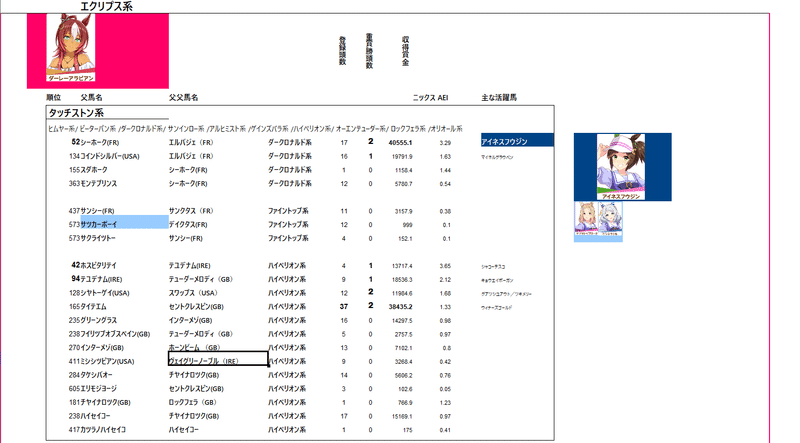This screenshot has width=800, height=443.
Task: Click the タッチストン系 section heading
Action: point(76,113)
